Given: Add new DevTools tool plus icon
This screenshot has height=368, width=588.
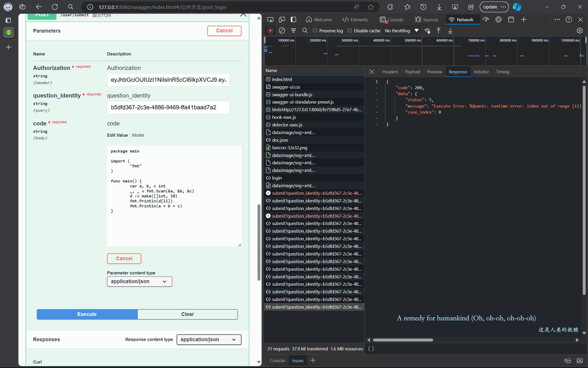Looking at the screenshot, I should (524, 20).
